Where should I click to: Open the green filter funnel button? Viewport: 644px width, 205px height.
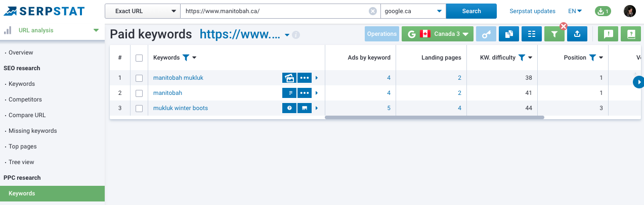click(554, 34)
